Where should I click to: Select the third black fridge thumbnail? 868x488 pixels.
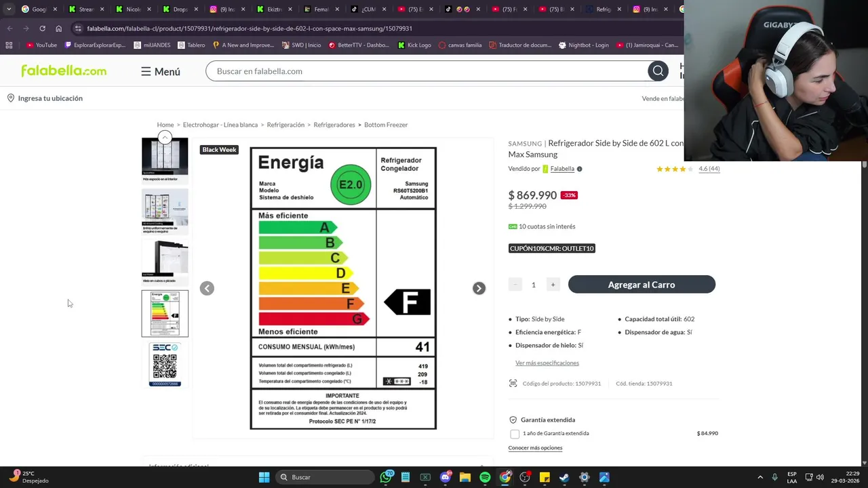coord(165,262)
